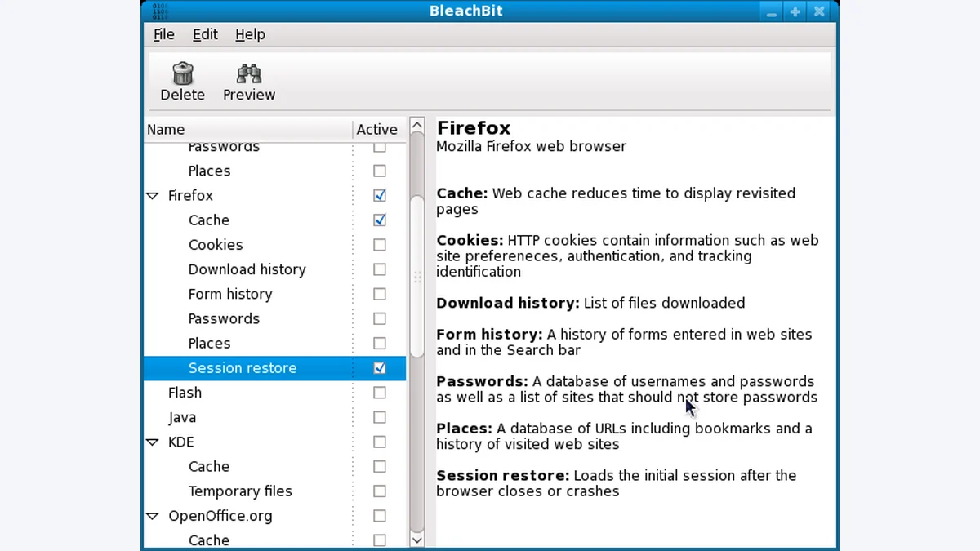
Task: Collapse the KDE tree group
Action: pos(153,442)
